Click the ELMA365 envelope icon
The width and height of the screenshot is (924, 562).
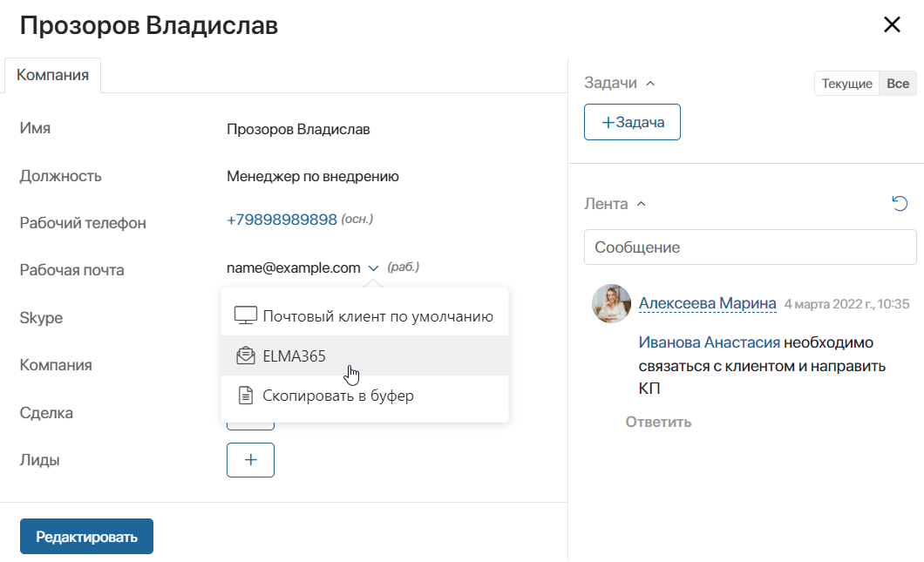pyautogui.click(x=245, y=355)
